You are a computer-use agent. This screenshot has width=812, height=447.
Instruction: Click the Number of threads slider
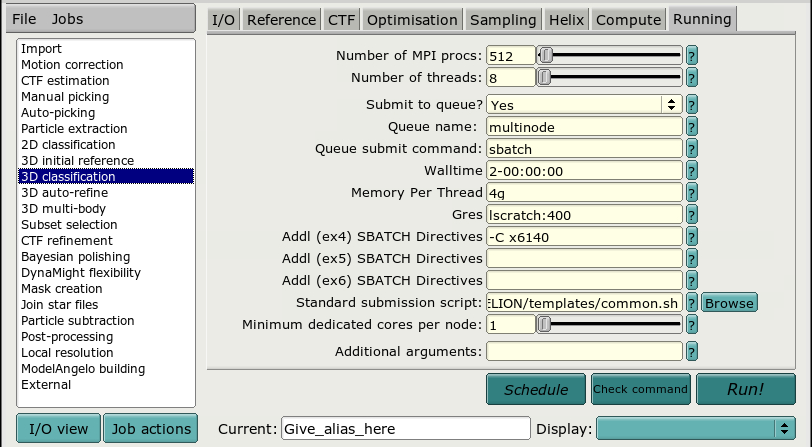[x=610, y=78]
